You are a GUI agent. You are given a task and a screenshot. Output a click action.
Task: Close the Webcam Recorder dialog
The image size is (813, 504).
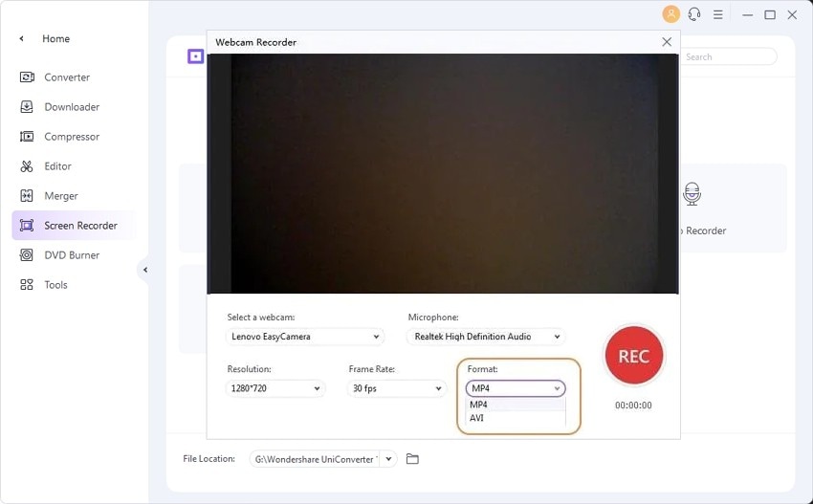667,42
